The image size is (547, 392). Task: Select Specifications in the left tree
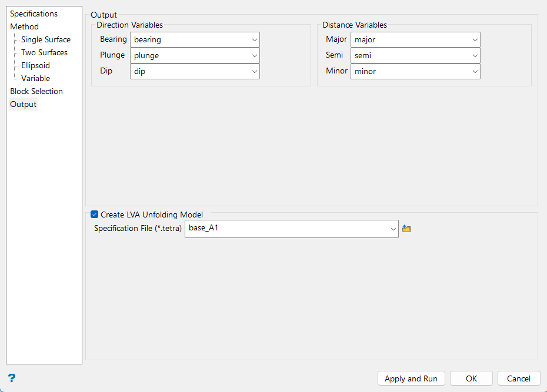click(34, 14)
